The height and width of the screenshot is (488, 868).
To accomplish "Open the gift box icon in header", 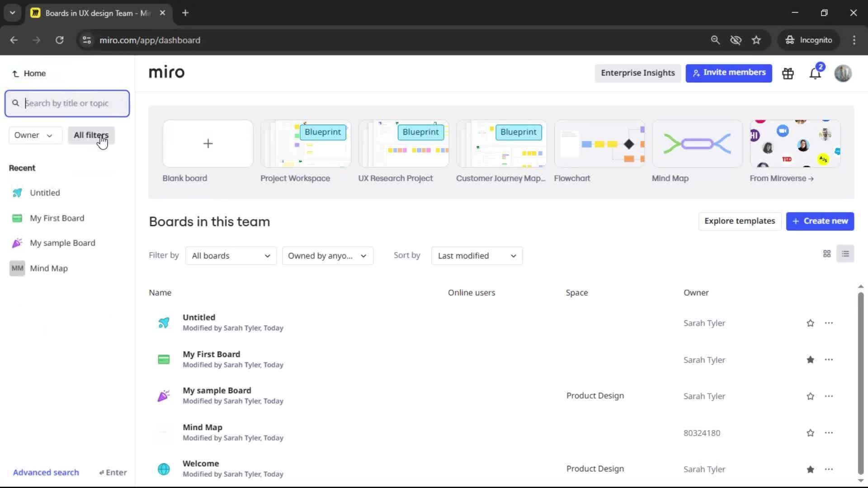I will [788, 73].
